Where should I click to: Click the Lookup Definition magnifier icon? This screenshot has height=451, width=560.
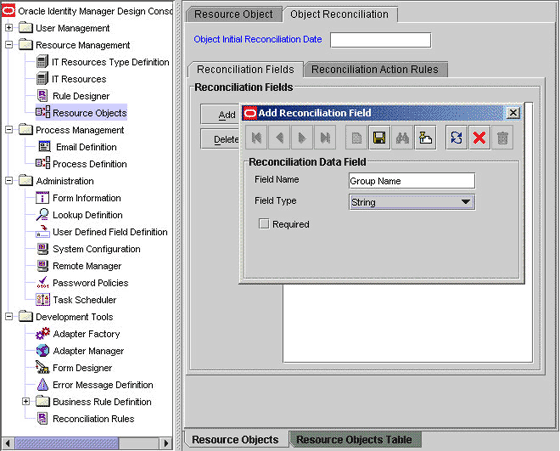42,214
